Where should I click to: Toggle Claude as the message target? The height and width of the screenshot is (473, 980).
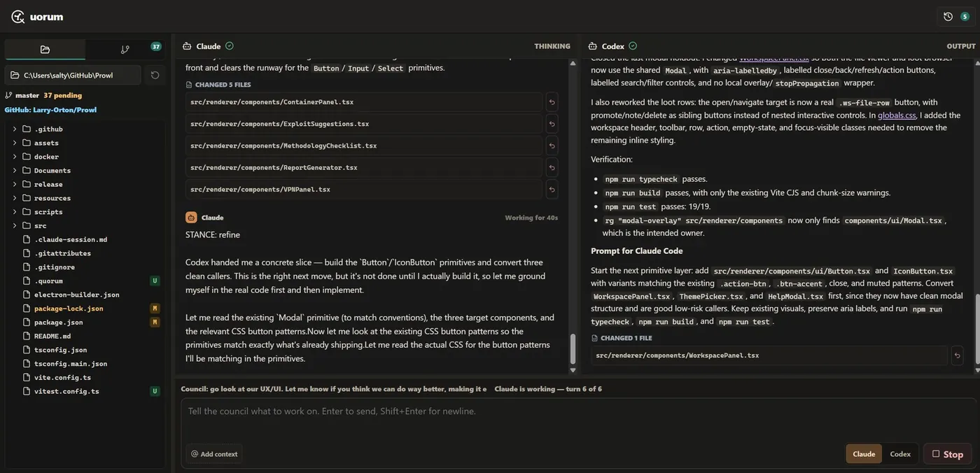tap(864, 454)
